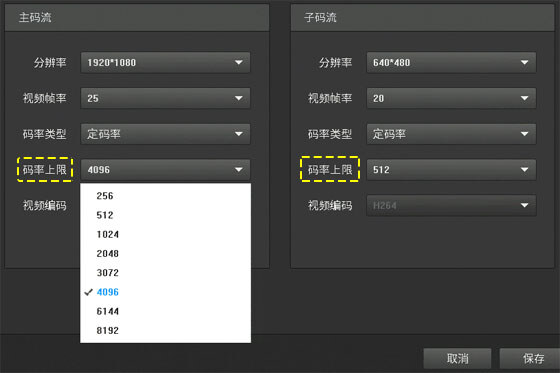Pick checked 4096 bitrate option
The height and width of the screenshot is (373, 560).
point(165,292)
